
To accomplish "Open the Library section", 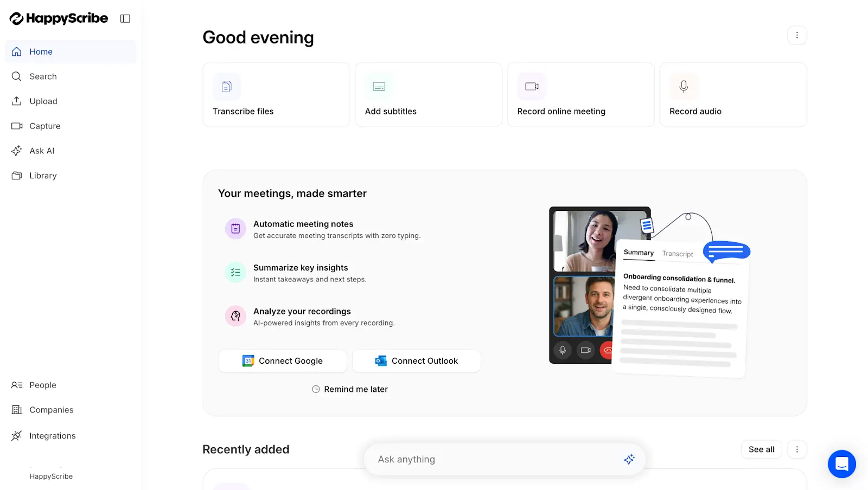I will [x=43, y=175].
